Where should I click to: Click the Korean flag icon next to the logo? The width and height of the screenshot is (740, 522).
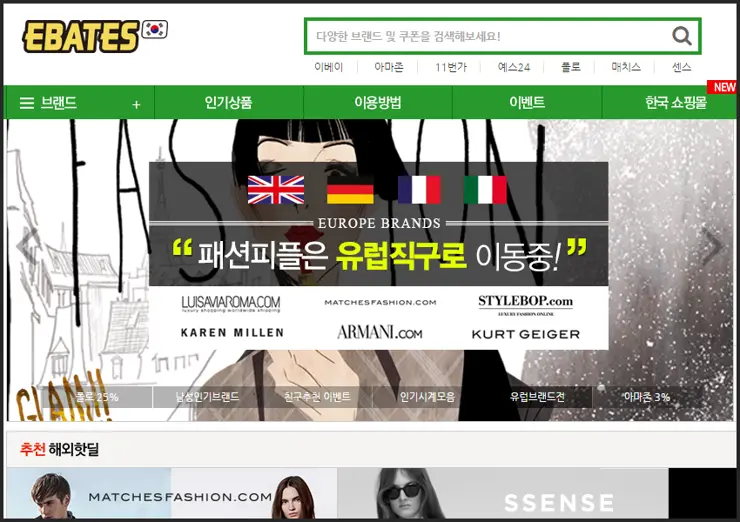click(155, 30)
